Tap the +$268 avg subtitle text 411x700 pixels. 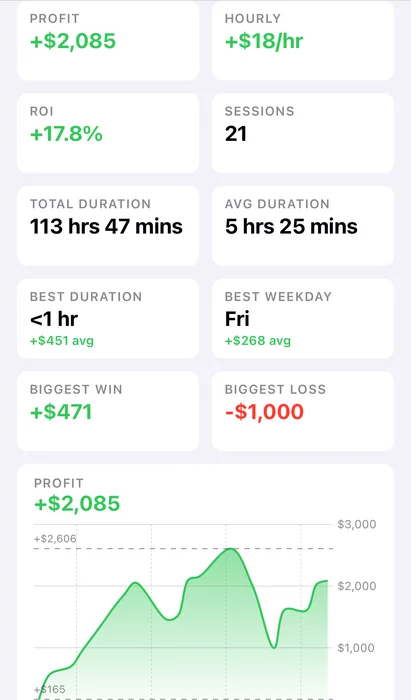[x=257, y=341]
